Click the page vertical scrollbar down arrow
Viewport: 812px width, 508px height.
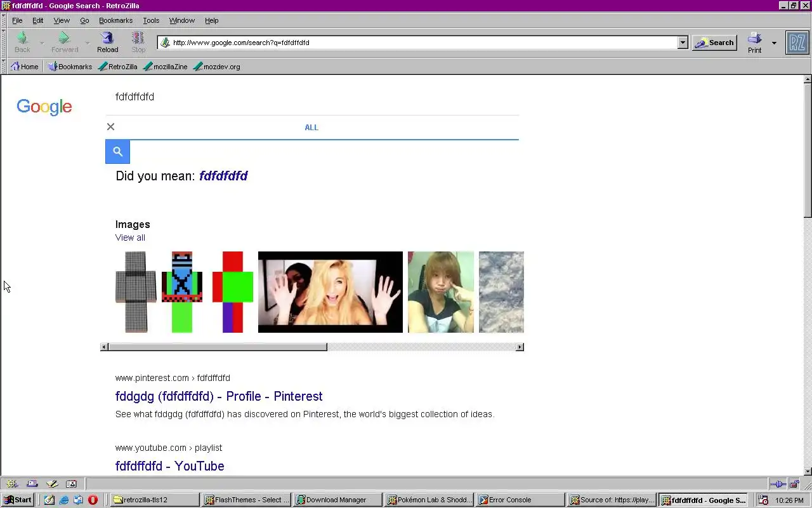(808, 472)
